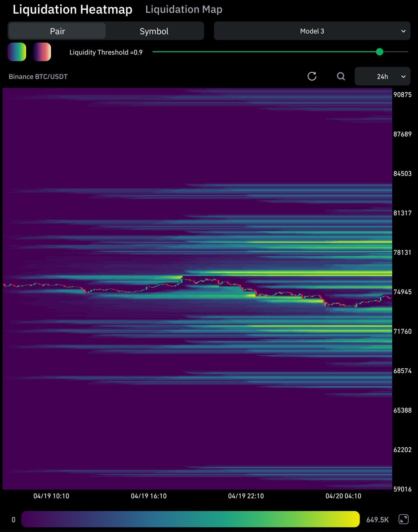Select the pink-orange magma color scheme
Image resolution: width=418 pixels, height=532 pixels.
pyautogui.click(x=42, y=52)
